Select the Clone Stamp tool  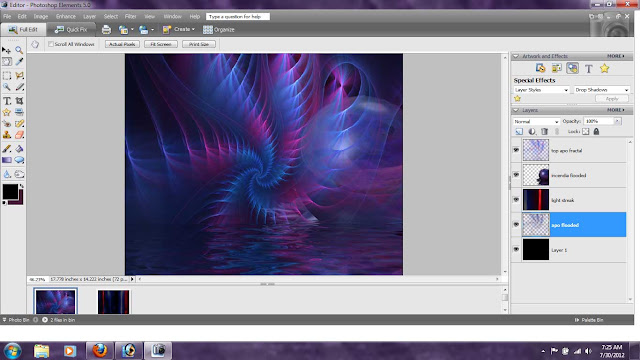(7, 135)
